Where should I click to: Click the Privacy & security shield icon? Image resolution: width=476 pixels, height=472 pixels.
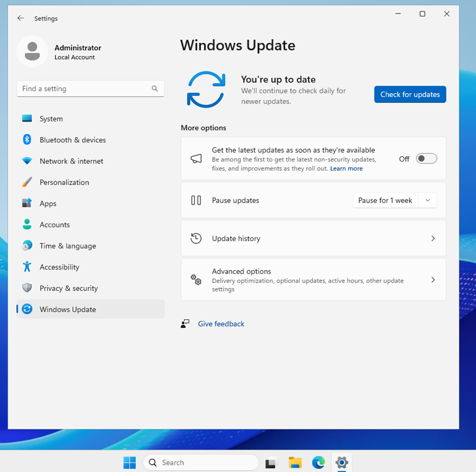(27, 287)
